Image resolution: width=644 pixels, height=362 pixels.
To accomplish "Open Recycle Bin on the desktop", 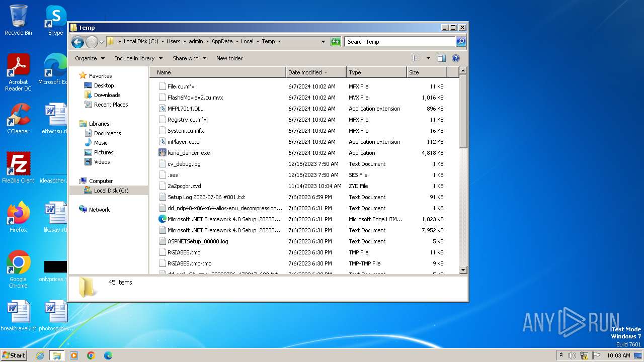I will 18,20.
